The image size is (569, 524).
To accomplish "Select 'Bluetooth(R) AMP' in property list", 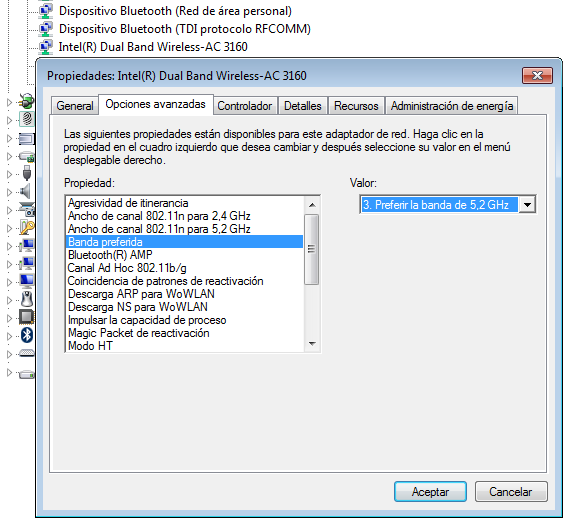I will point(184,255).
